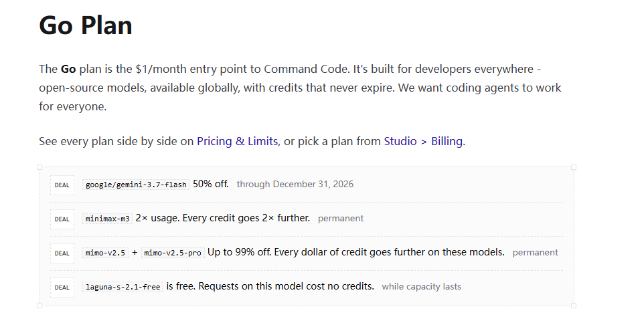Select the mimo-v2.5-pro code tag
The width and height of the screenshot is (644, 335).
click(x=173, y=253)
